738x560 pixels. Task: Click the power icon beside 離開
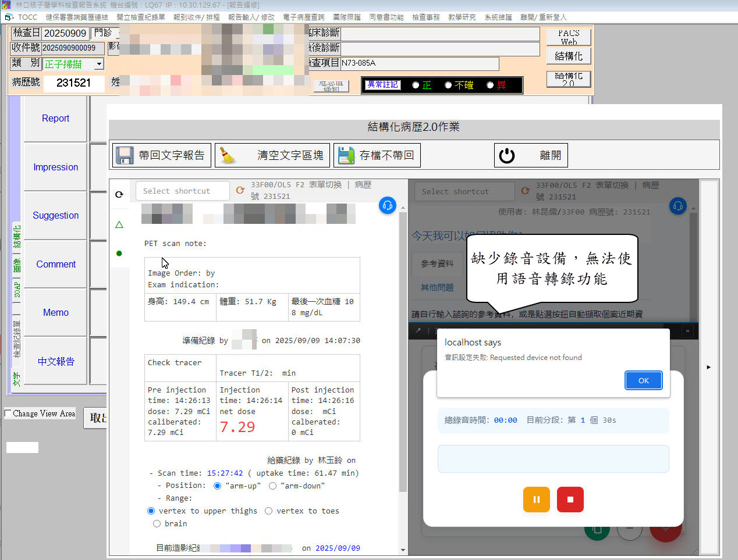coord(507,155)
